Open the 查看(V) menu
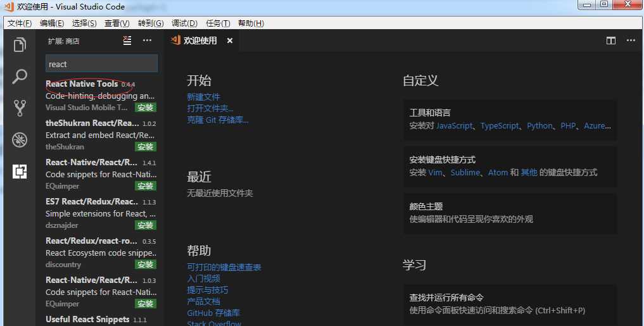Image resolution: width=644 pixels, height=326 pixels. pos(117,23)
